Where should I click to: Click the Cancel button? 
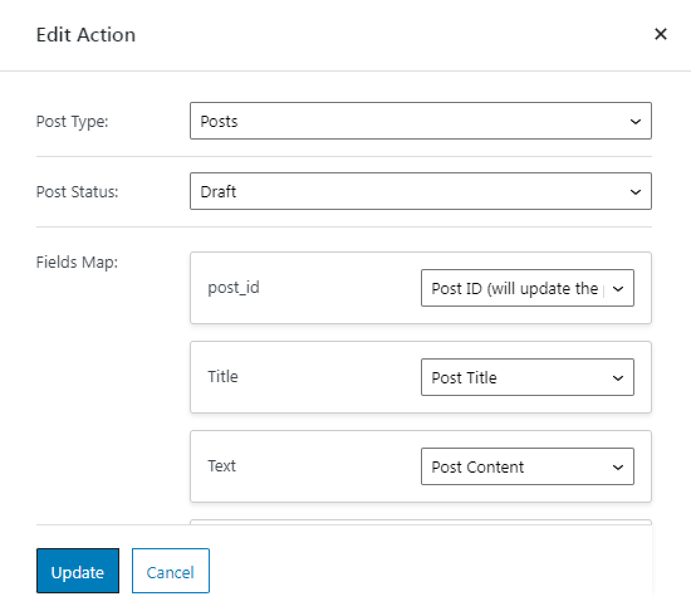170,571
